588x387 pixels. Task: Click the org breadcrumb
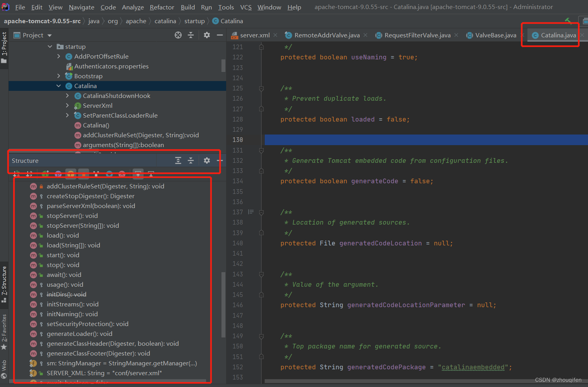point(112,21)
